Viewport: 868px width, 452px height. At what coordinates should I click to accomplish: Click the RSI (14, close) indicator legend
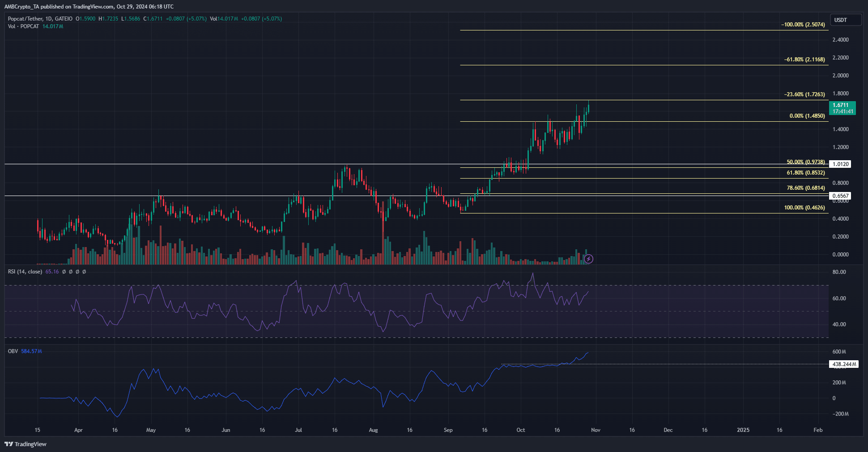tap(25, 272)
